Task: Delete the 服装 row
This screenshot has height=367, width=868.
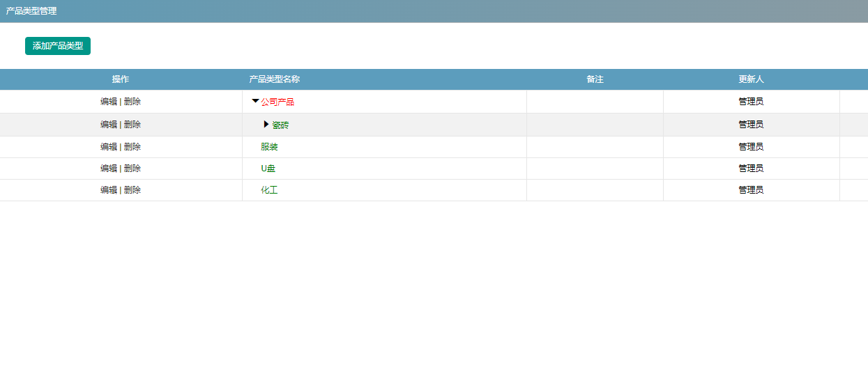Action: (132, 147)
